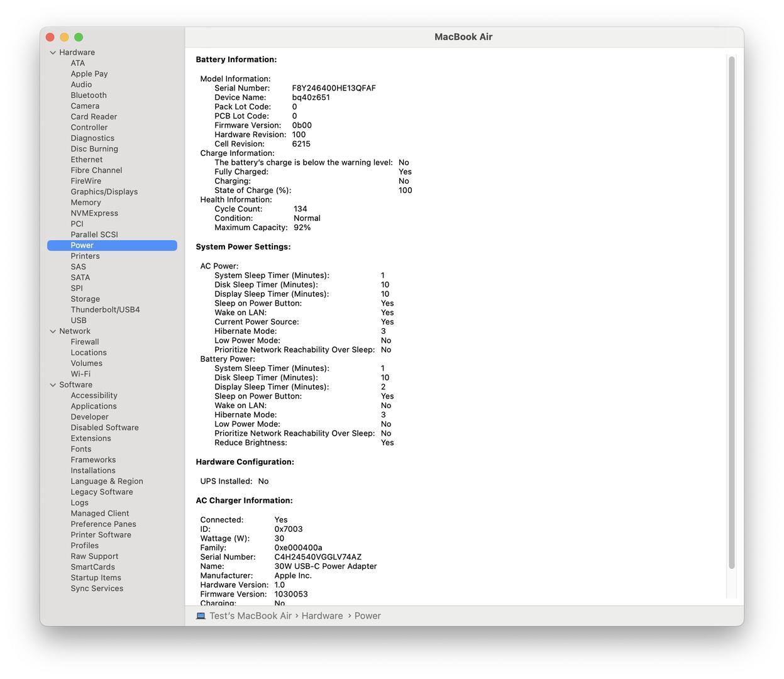Collapse the Software section chevron
The image size is (784, 679).
pos(53,385)
